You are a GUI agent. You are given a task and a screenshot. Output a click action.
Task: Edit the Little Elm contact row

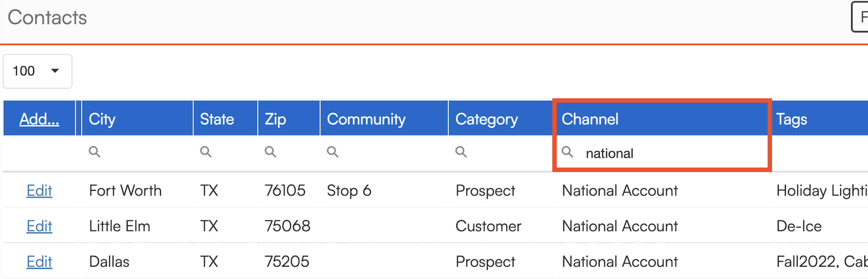39,226
